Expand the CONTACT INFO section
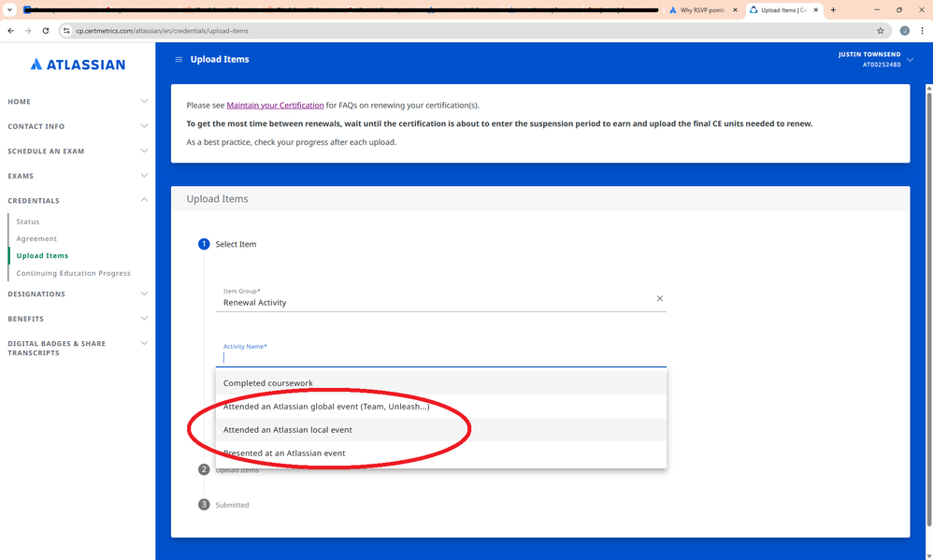933x560 pixels. coord(78,126)
